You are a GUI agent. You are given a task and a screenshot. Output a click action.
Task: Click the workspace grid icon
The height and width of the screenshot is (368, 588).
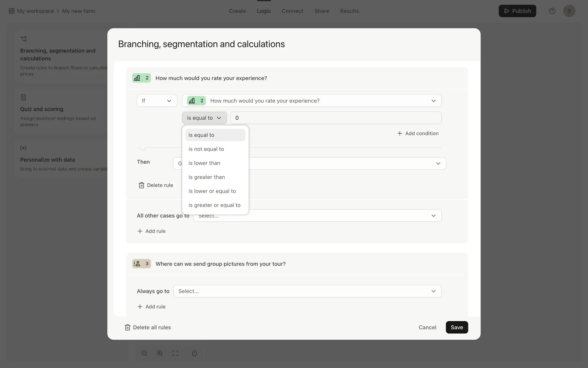click(12, 11)
